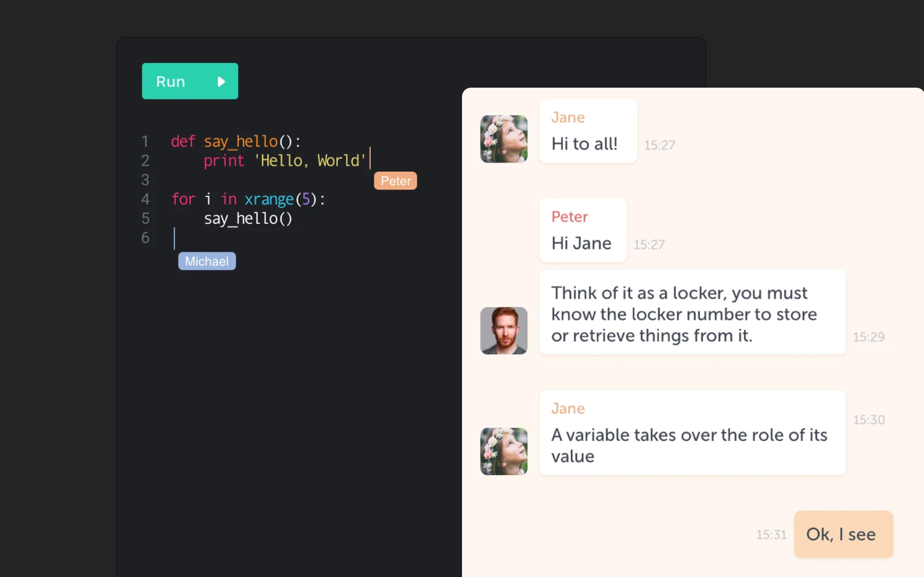Click the xrange keyword in the code
The image size is (924, 577).
coord(269,199)
